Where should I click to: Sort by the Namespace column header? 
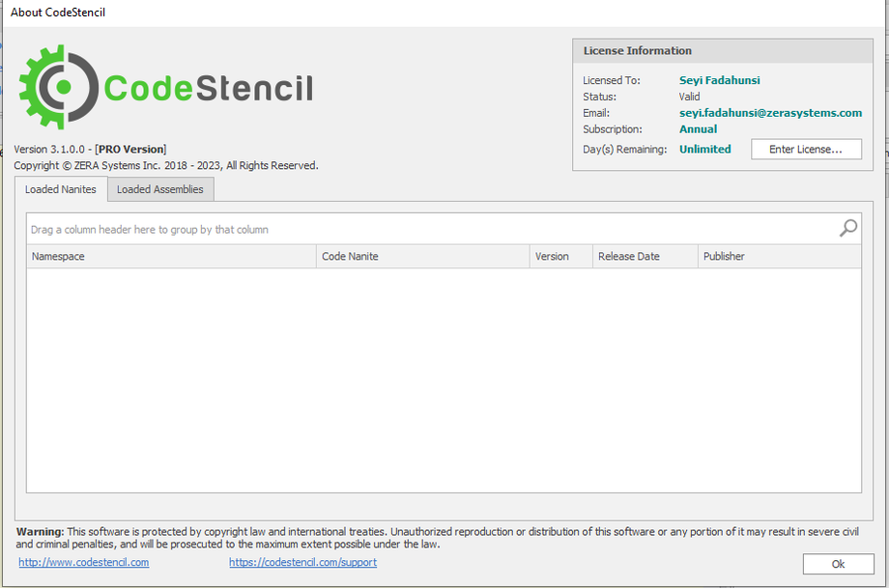pos(171,256)
